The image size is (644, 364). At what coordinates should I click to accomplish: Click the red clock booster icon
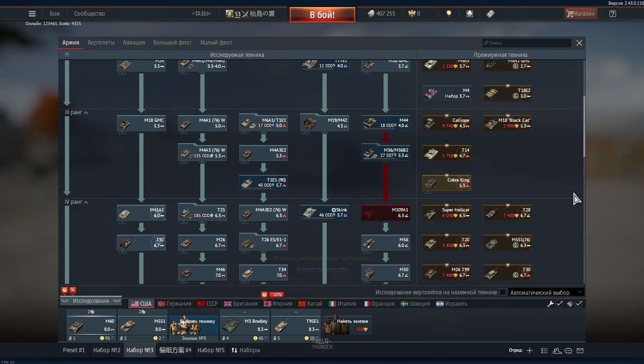(64, 291)
